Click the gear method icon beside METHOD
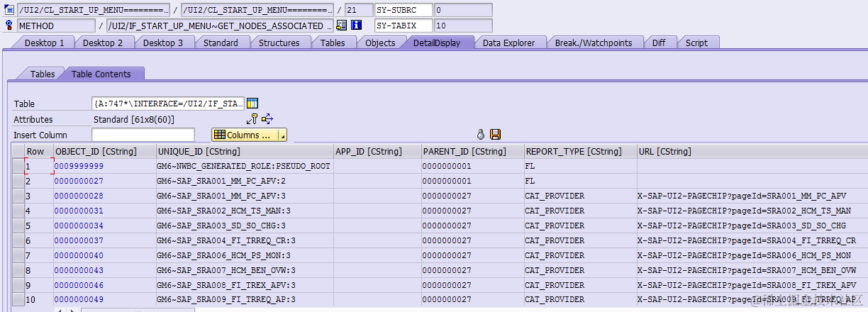The width and height of the screenshot is (868, 312). pyautogui.click(x=9, y=26)
